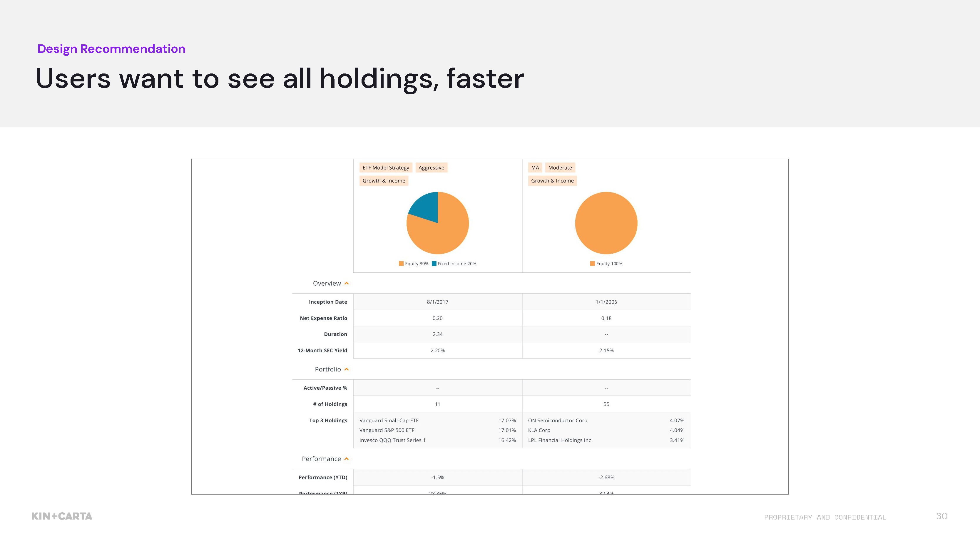Click the Equity 100% legend swatch
Image resolution: width=980 pixels, height=551 pixels.
pos(592,264)
